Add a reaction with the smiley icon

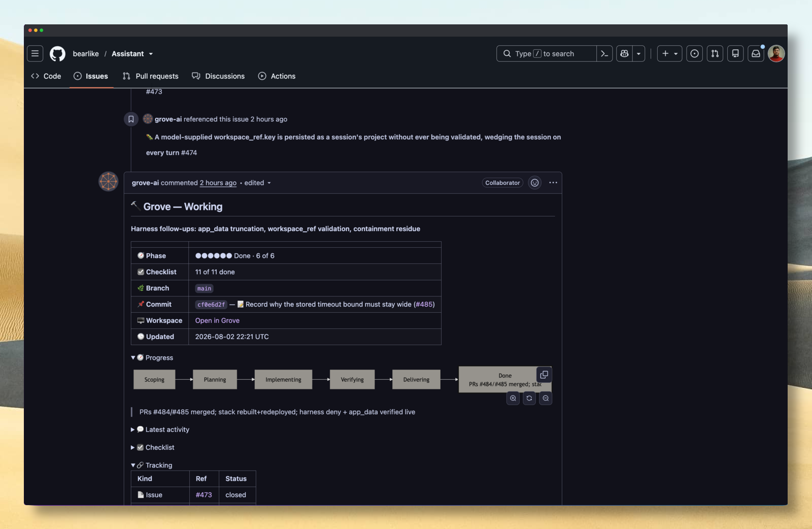pos(535,183)
